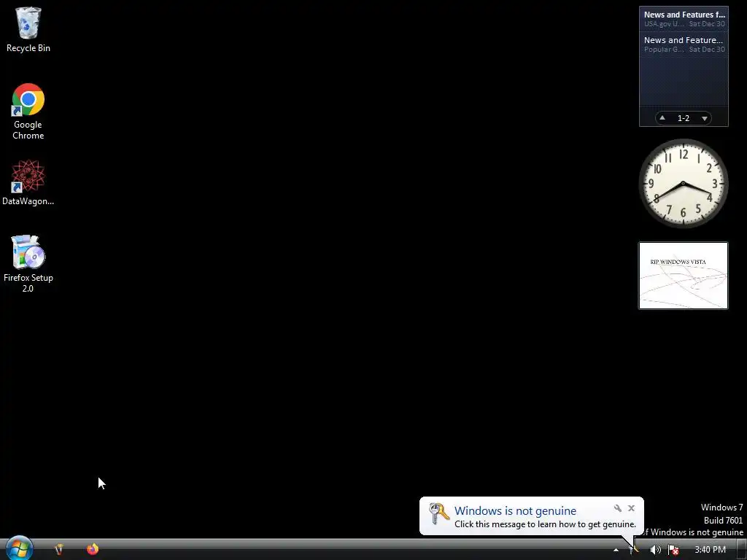Click the RIP Windows Vista slideshow gadget
Image resolution: width=747 pixels, height=560 pixels.
tap(683, 276)
